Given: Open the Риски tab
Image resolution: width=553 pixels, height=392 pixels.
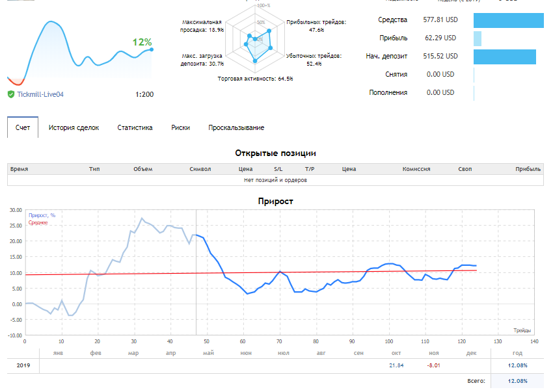Looking at the screenshot, I should (180, 127).
